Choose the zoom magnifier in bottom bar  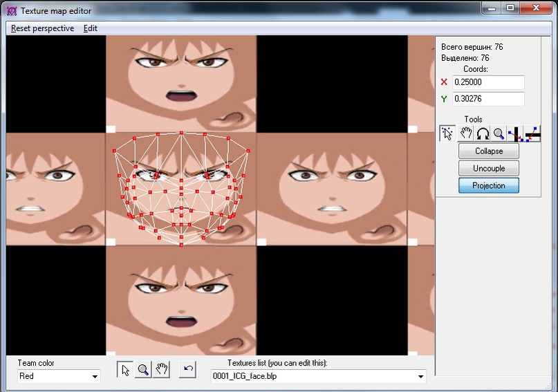point(143,370)
